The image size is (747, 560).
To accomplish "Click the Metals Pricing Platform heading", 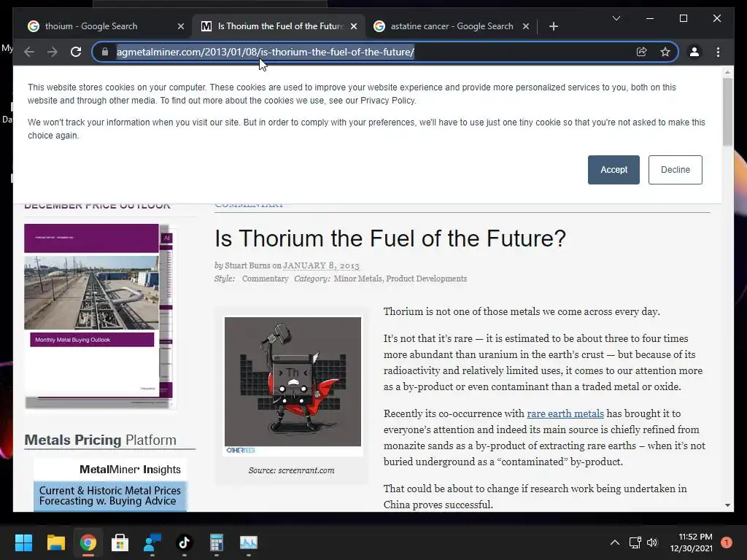I will [100, 440].
